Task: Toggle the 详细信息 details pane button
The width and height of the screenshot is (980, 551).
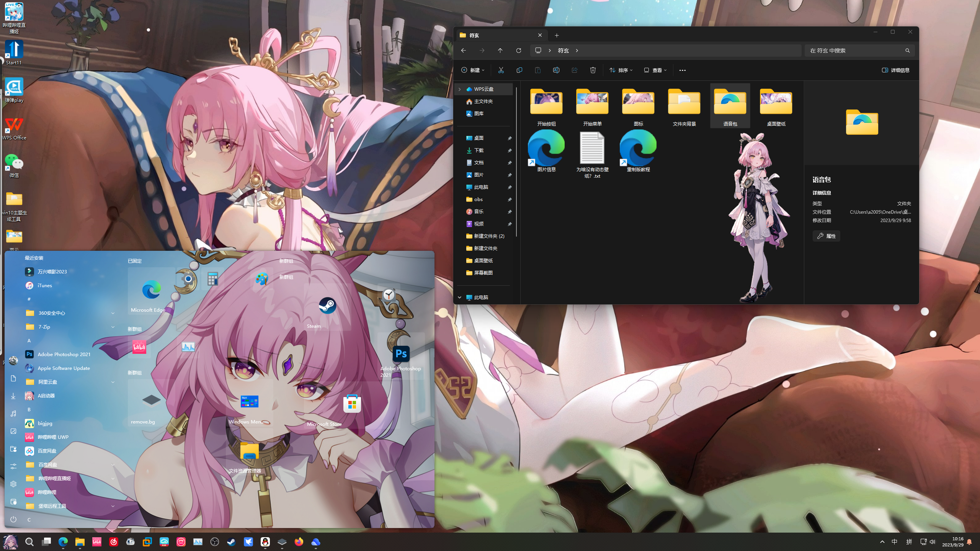Action: click(x=895, y=70)
